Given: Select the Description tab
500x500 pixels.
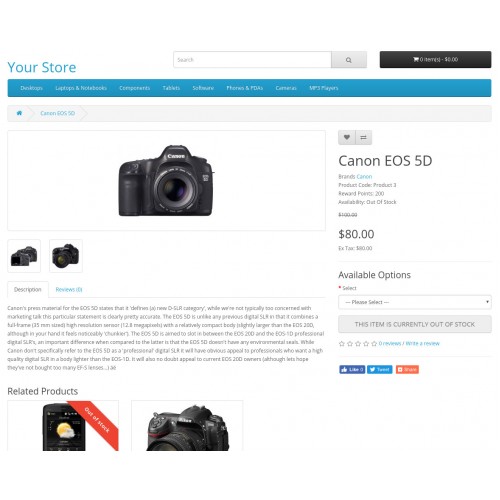Looking at the screenshot, I should point(28,289).
